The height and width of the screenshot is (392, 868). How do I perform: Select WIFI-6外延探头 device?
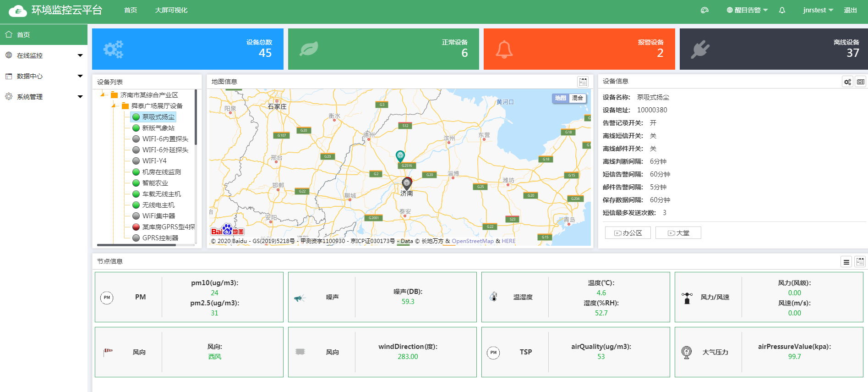coord(160,150)
